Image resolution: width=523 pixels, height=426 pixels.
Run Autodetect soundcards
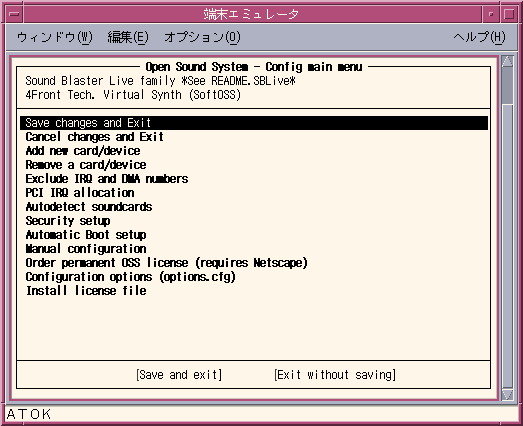89,207
